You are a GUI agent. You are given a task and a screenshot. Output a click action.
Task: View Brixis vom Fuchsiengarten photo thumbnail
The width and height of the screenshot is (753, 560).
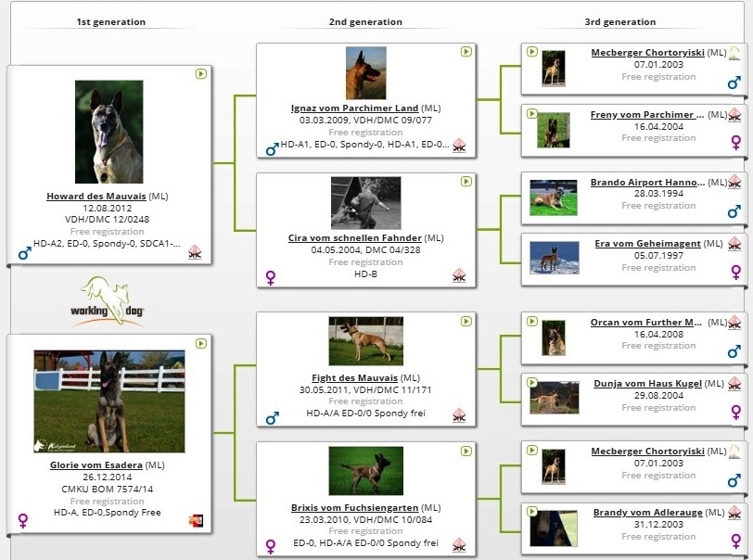365,471
